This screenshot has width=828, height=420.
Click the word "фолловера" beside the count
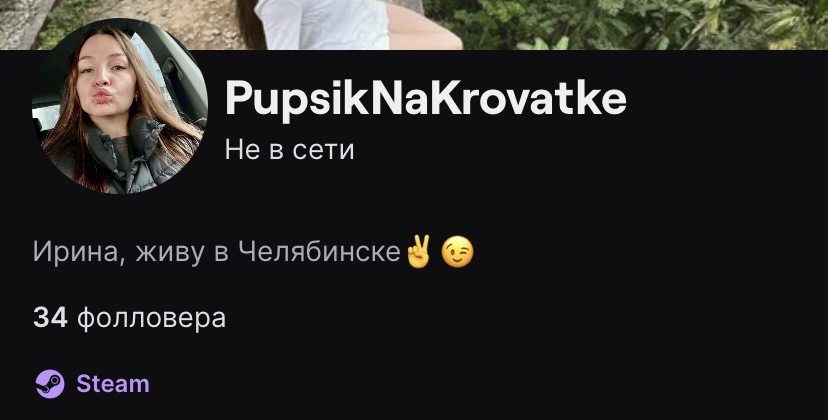click(152, 319)
